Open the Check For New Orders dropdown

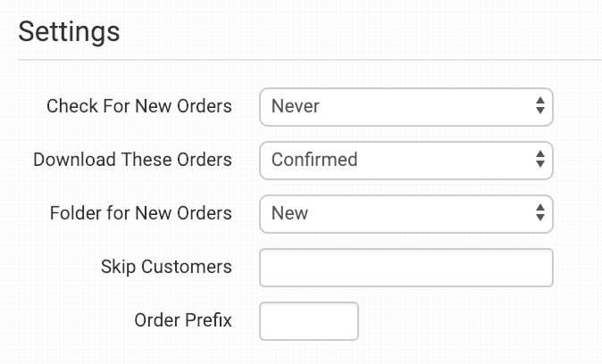click(406, 106)
